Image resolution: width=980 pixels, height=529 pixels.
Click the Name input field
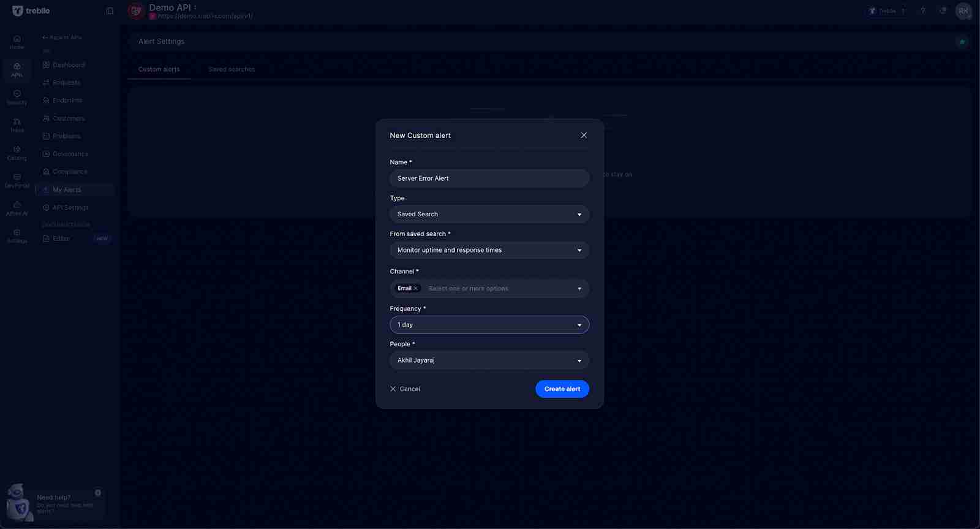click(489, 178)
